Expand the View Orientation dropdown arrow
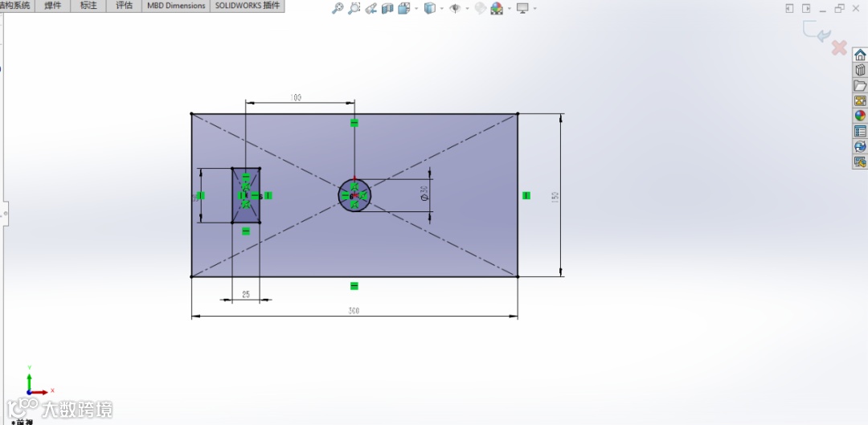Screen dimensions: 868x425 (x=416, y=9)
